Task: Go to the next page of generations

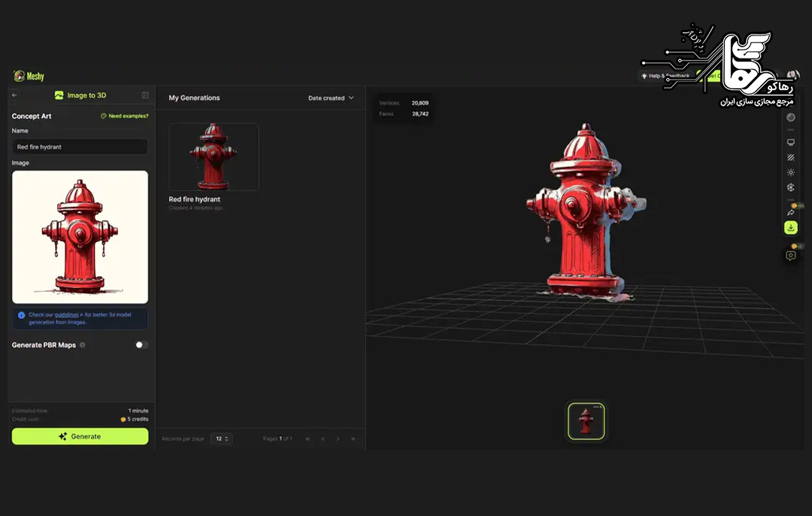Action: (338, 439)
